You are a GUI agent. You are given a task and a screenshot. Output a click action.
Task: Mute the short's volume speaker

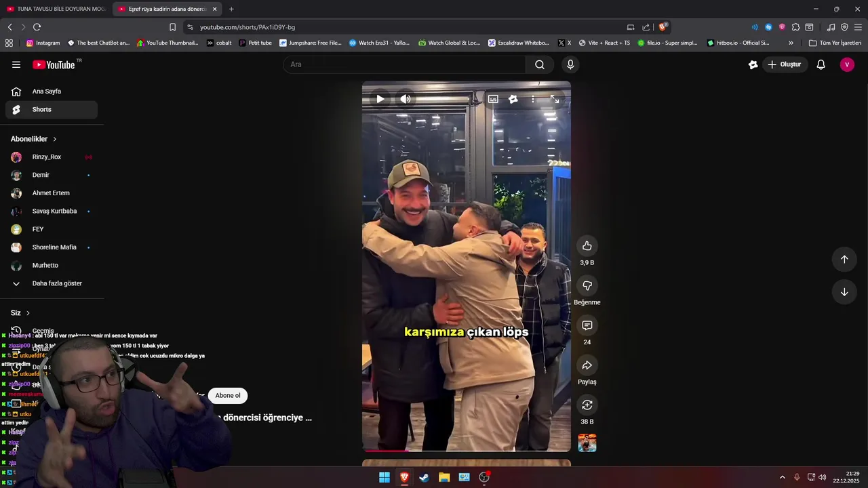pyautogui.click(x=406, y=99)
